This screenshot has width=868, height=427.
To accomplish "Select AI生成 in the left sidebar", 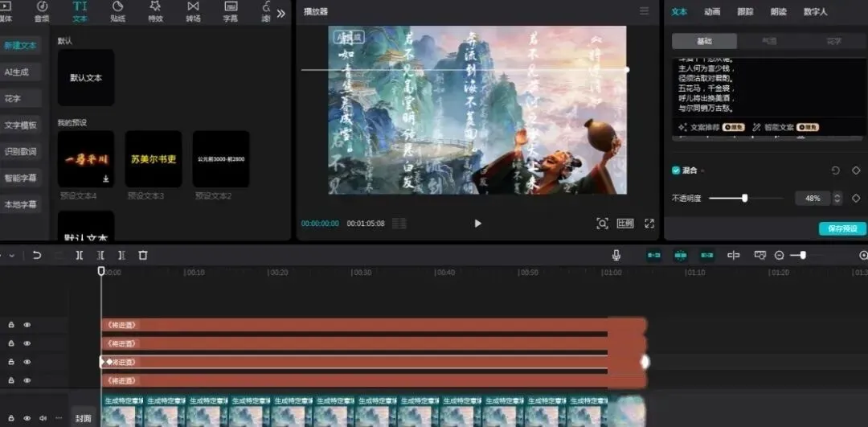I will click(20, 72).
